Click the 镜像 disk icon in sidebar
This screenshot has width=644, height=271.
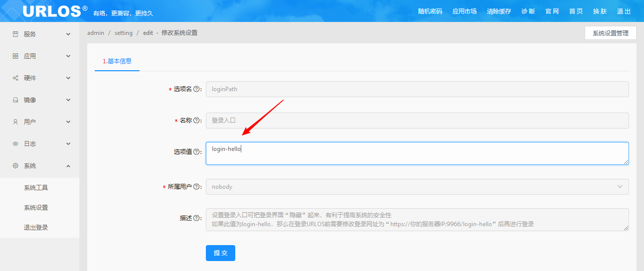coord(15,100)
